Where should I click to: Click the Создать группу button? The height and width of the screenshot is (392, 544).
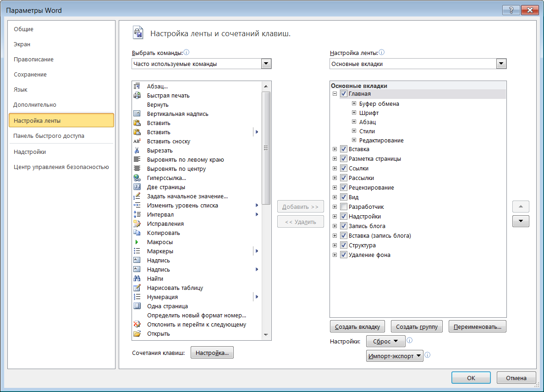(x=417, y=327)
